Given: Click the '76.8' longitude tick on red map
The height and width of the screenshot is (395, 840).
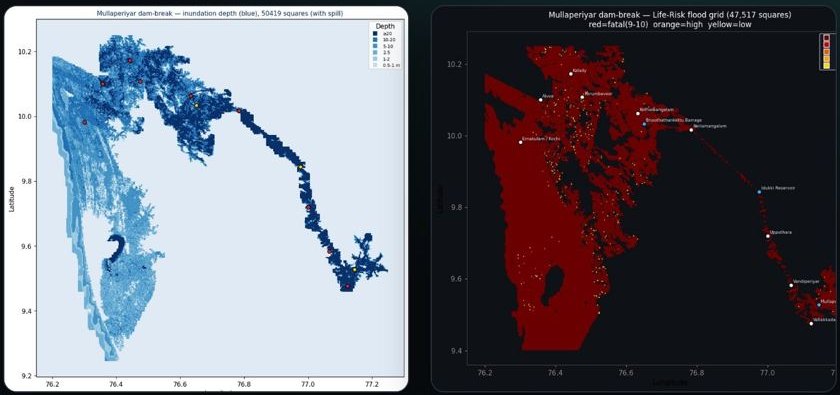Looking at the screenshot, I should (697, 372).
